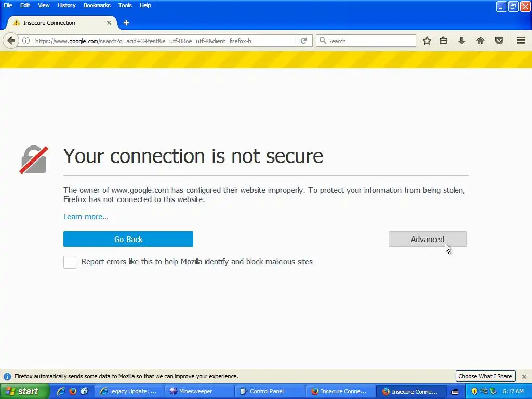This screenshot has width=532, height=399.
Task: Open the safely remove hardware tray icon
Action: click(494, 391)
